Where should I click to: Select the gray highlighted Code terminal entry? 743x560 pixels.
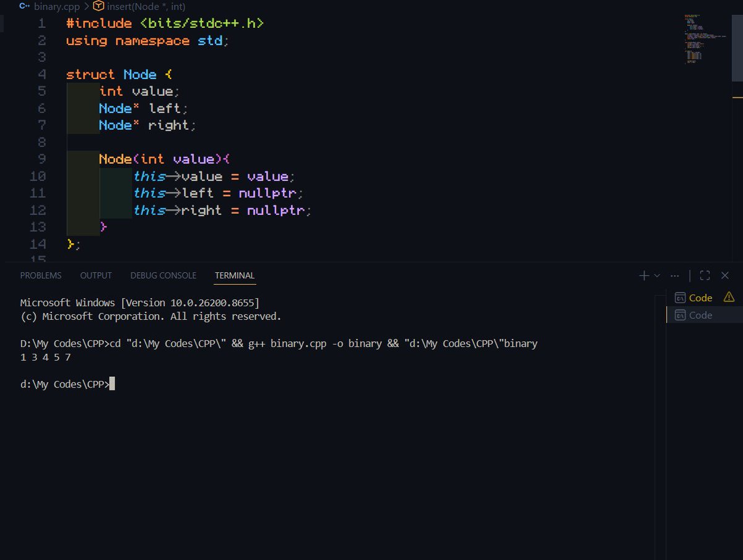pyautogui.click(x=705, y=315)
